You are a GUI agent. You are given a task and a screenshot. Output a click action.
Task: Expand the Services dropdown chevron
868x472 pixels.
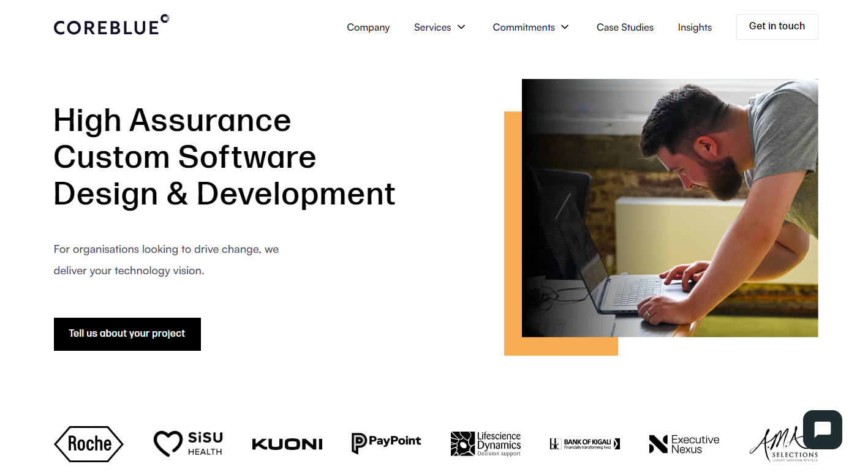click(461, 27)
